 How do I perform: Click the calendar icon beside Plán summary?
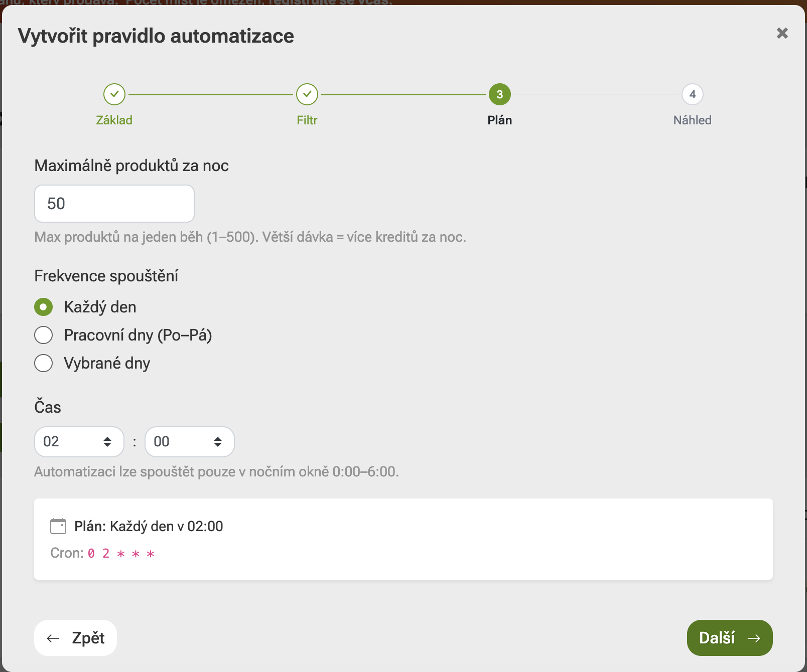tap(58, 526)
